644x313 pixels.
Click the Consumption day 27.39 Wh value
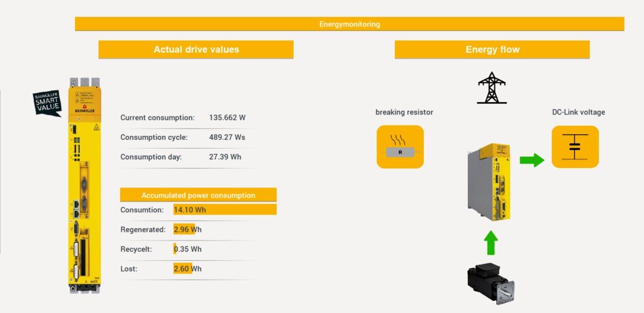225,157
